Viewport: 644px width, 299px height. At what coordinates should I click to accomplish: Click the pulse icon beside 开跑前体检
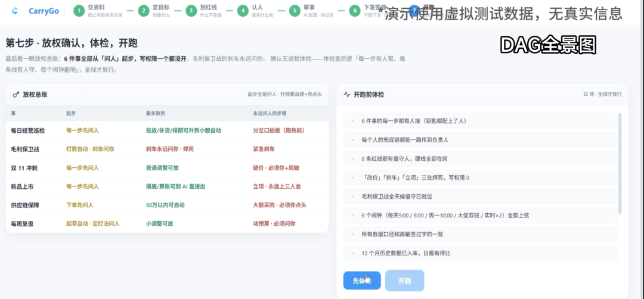(346, 94)
